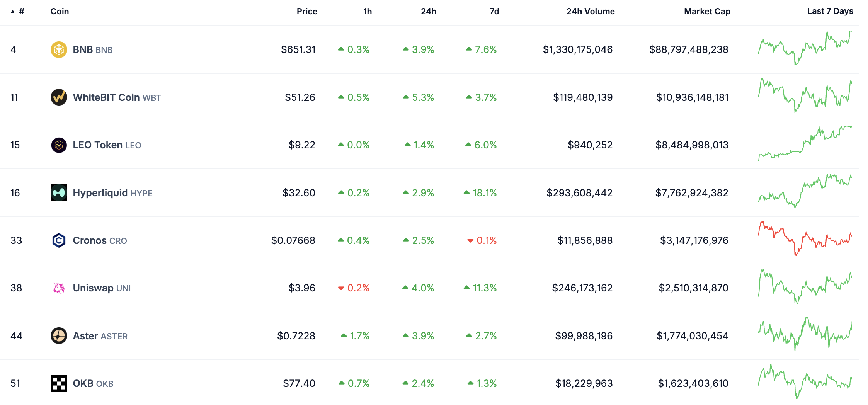Sort by the 24h Volume column header
The image size is (868, 405).
pos(590,11)
